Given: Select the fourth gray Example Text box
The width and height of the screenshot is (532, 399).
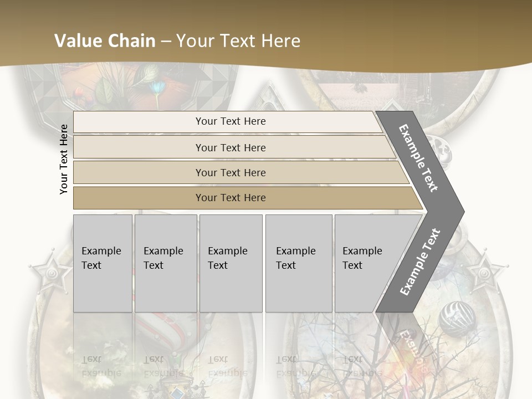Looking at the screenshot, I should point(298,263).
